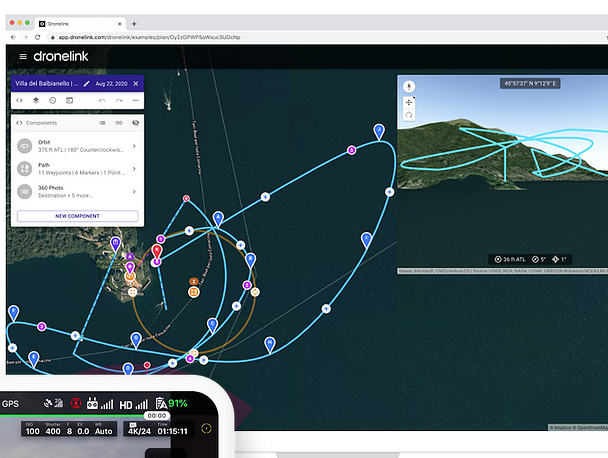Click add-waypoint handle between pins J and I
This screenshot has height=458, width=608.
pyautogui.click(x=390, y=192)
